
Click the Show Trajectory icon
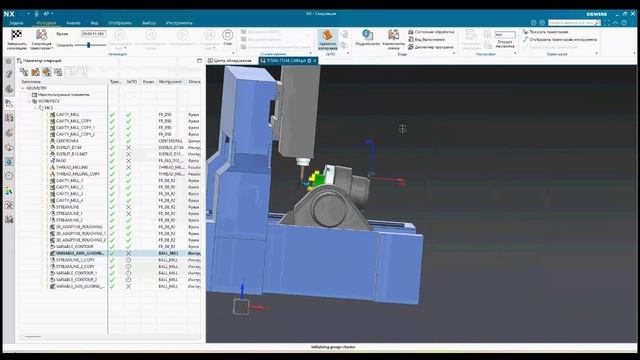526,31
